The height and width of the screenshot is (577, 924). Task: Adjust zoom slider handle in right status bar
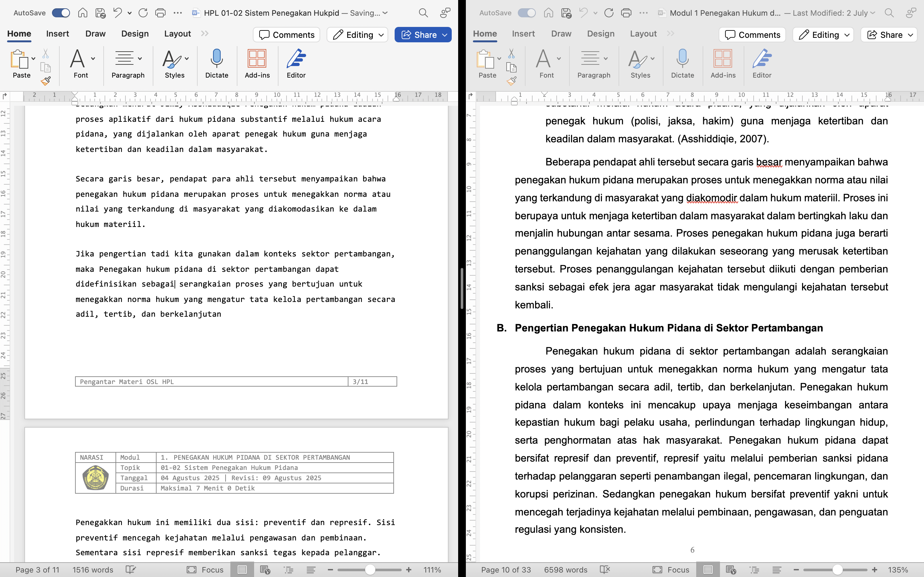coord(837,570)
